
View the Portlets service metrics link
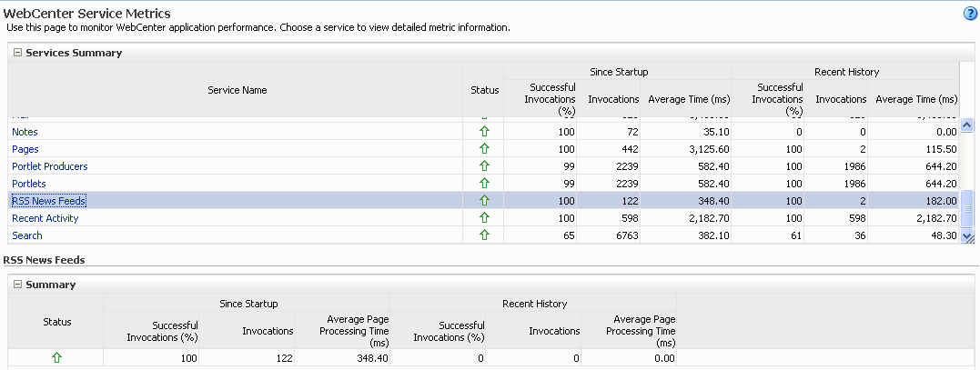[x=29, y=184]
